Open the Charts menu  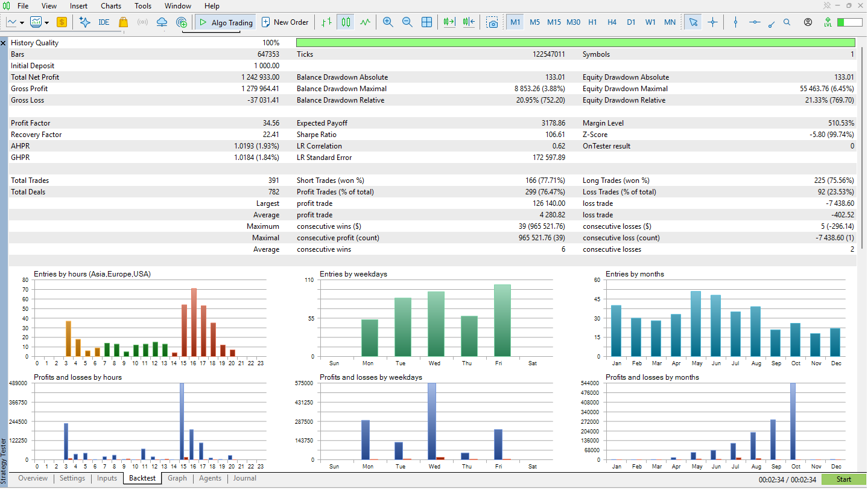[x=111, y=6]
